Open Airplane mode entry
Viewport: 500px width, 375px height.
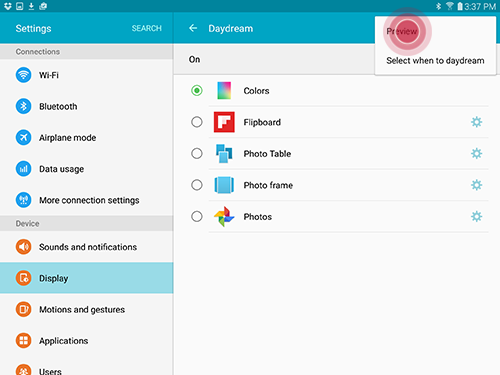coord(87,137)
